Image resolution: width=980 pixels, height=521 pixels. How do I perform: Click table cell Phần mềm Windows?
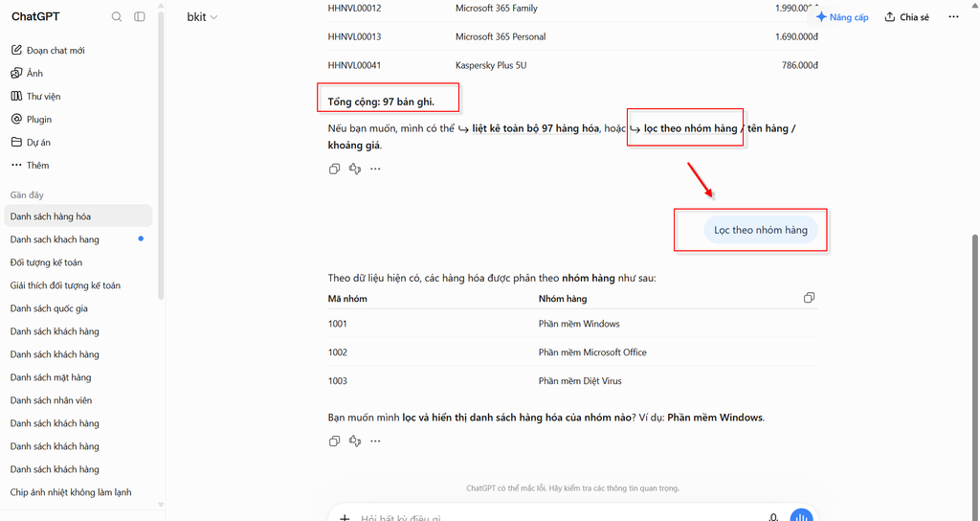tap(579, 324)
